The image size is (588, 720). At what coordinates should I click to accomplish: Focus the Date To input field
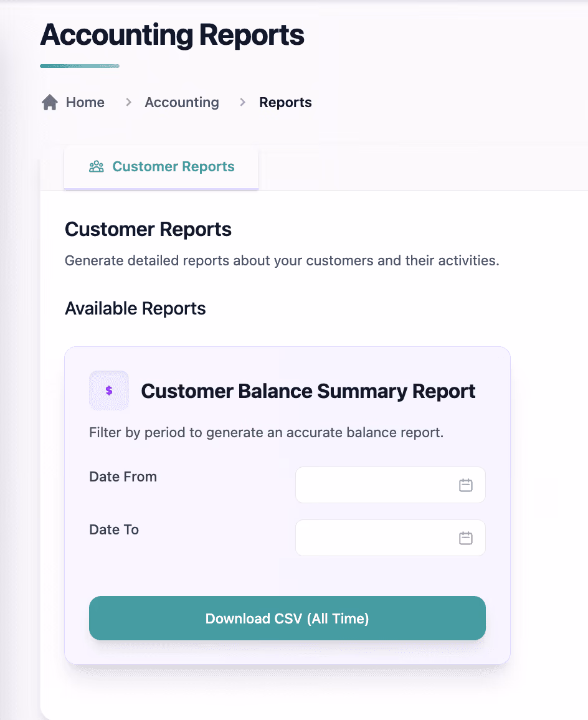pyautogui.click(x=390, y=538)
